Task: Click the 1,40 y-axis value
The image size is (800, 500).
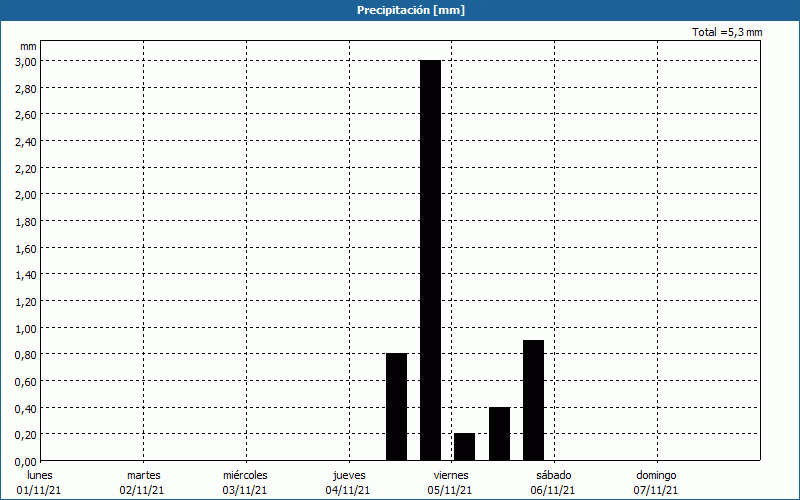Action: pyautogui.click(x=26, y=275)
